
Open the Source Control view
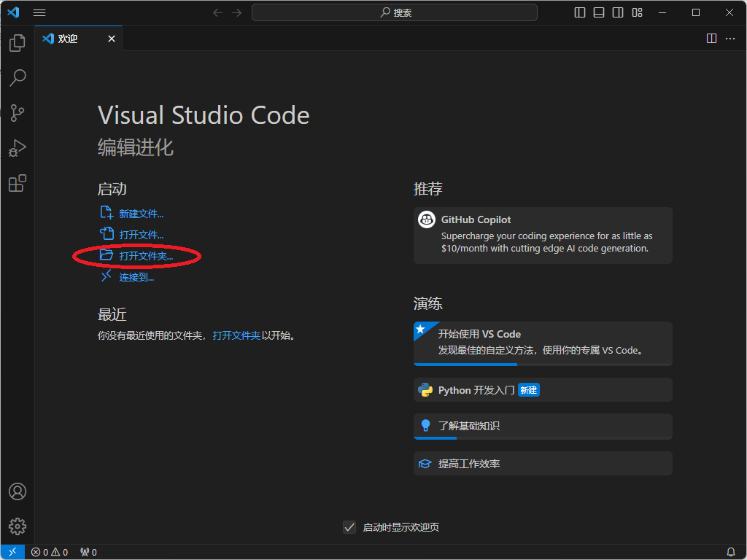18,113
